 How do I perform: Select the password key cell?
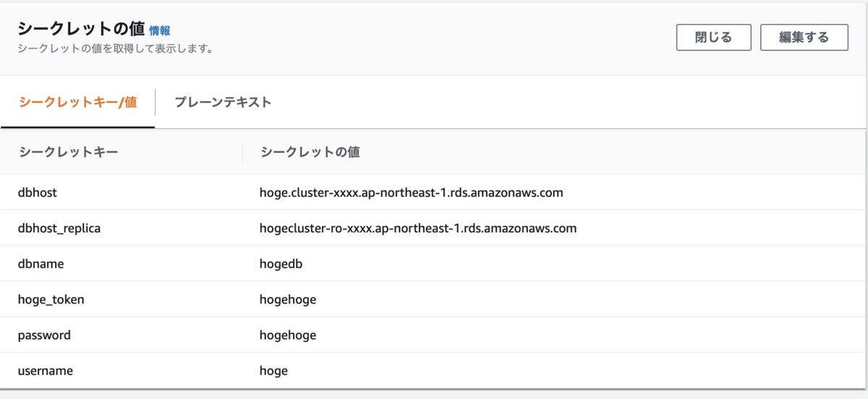coord(44,335)
